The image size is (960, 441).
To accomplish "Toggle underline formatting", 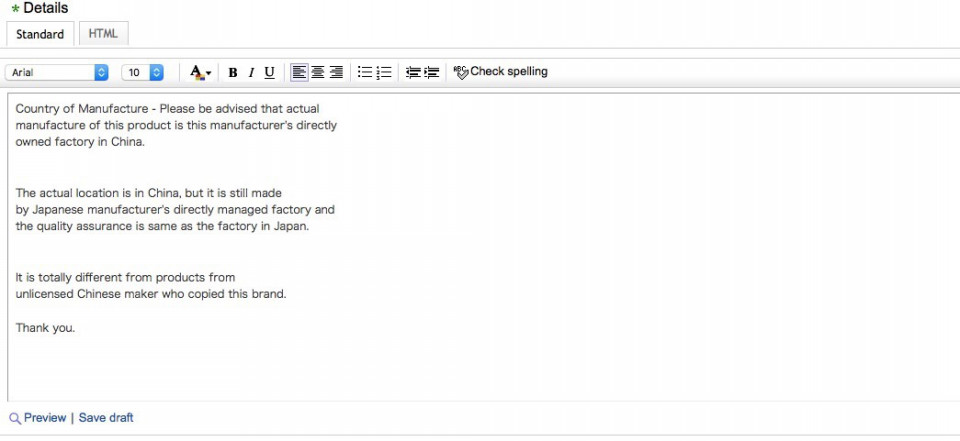I will point(269,72).
